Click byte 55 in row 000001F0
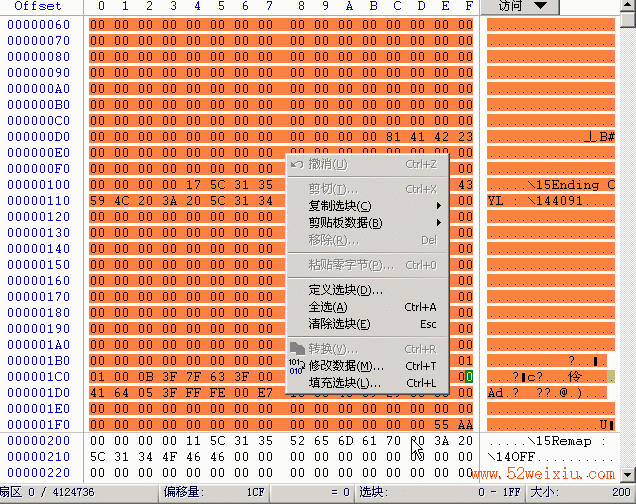The width and height of the screenshot is (636, 504). pos(441,425)
